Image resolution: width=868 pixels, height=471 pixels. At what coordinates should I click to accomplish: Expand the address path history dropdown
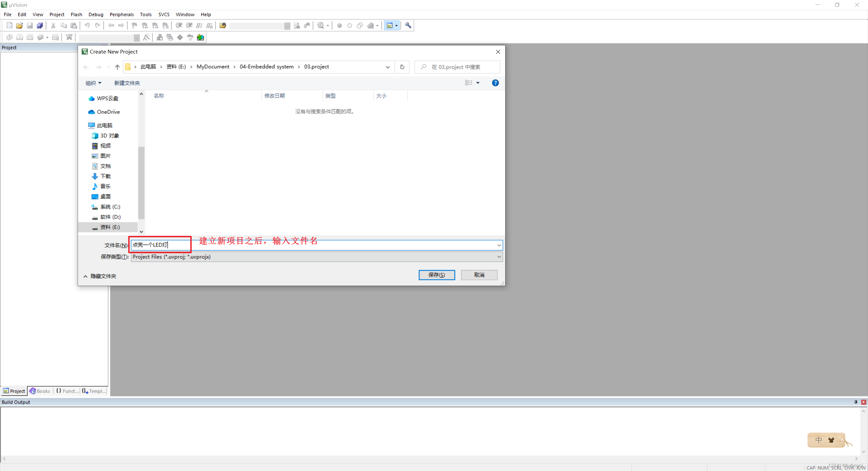[x=388, y=67]
